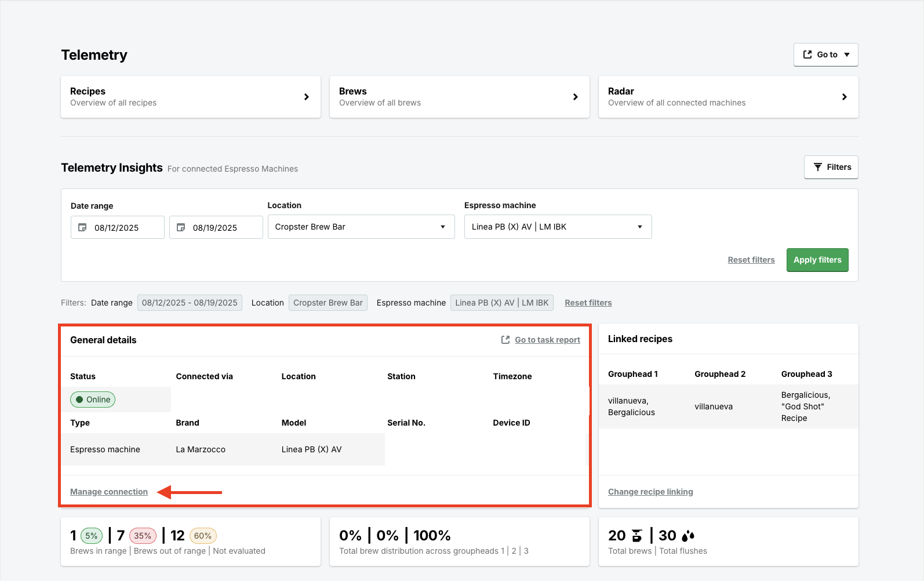Click external-link icon beside Go to task report
924x581 pixels.
click(x=505, y=340)
